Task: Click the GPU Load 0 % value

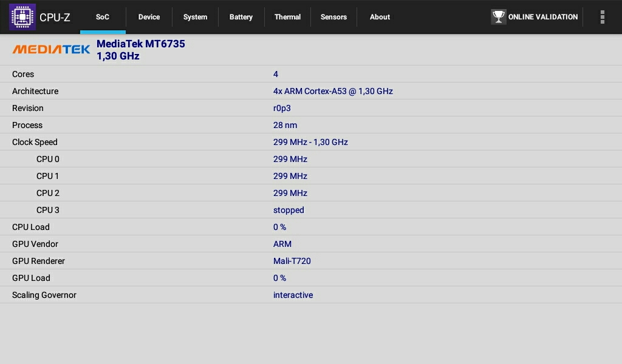Action: pos(279,278)
